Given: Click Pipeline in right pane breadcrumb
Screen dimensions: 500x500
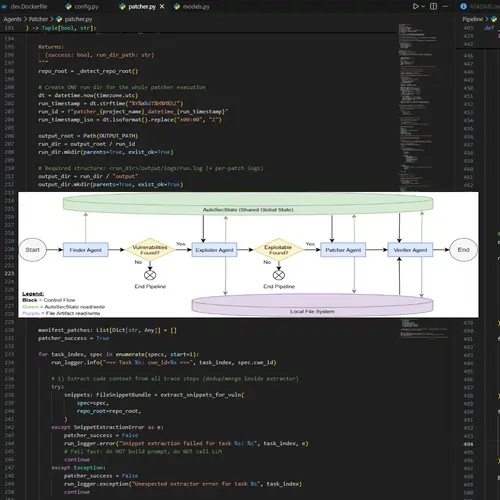Looking at the screenshot, I should pyautogui.click(x=473, y=19).
